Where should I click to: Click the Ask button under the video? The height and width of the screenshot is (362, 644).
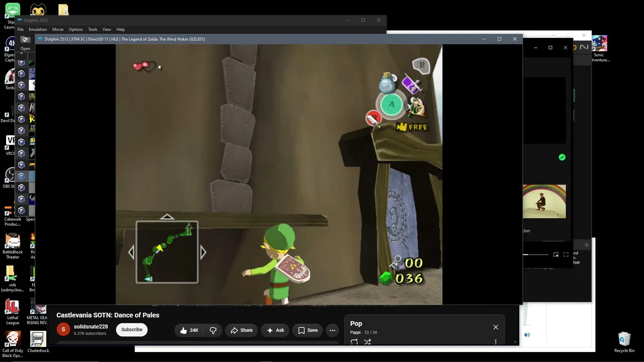275,330
